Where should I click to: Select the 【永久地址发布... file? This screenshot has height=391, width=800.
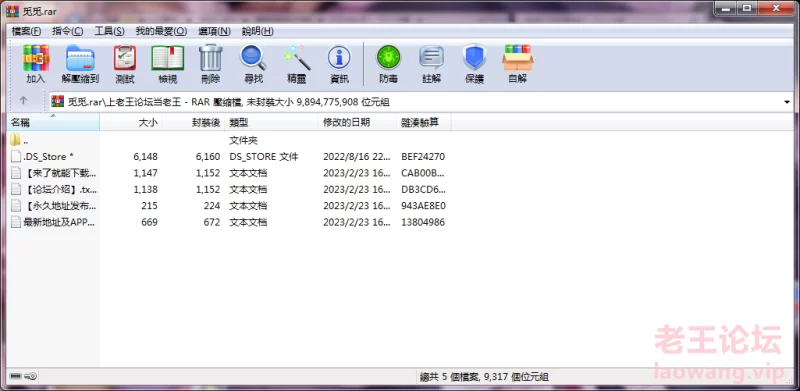pos(54,206)
